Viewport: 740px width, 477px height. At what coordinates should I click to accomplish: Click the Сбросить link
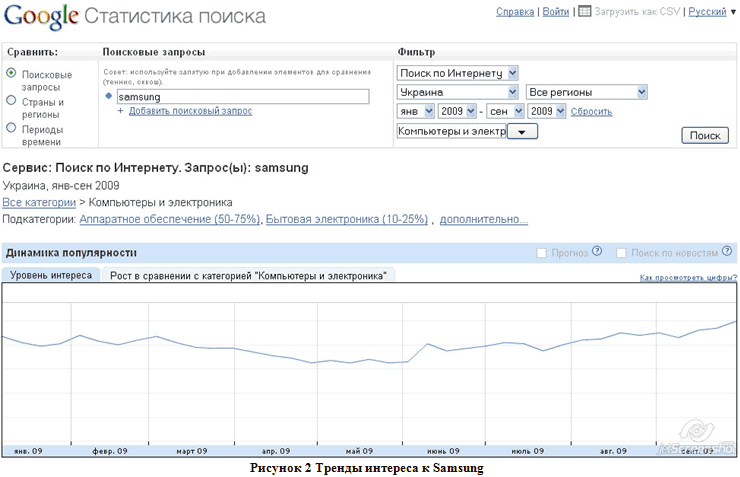click(591, 112)
